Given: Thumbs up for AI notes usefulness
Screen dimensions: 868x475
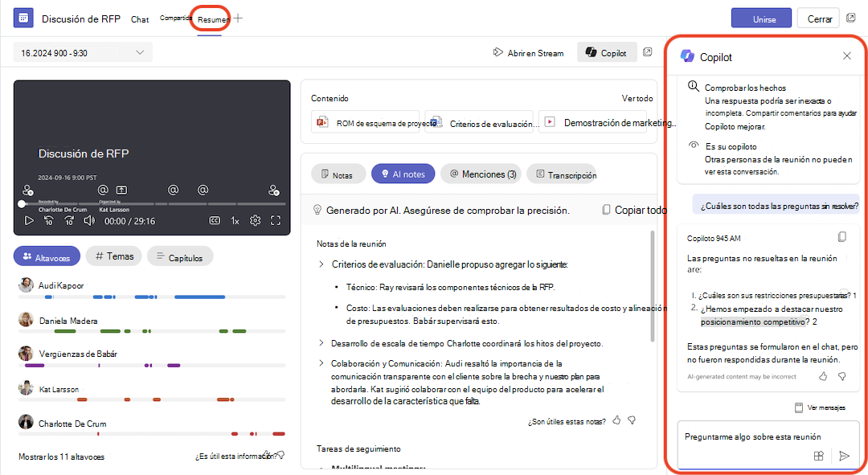Looking at the screenshot, I should (616, 420).
